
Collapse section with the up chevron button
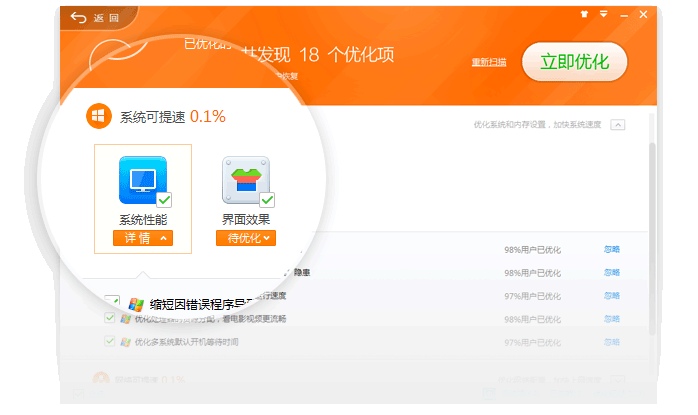pyautogui.click(x=617, y=125)
